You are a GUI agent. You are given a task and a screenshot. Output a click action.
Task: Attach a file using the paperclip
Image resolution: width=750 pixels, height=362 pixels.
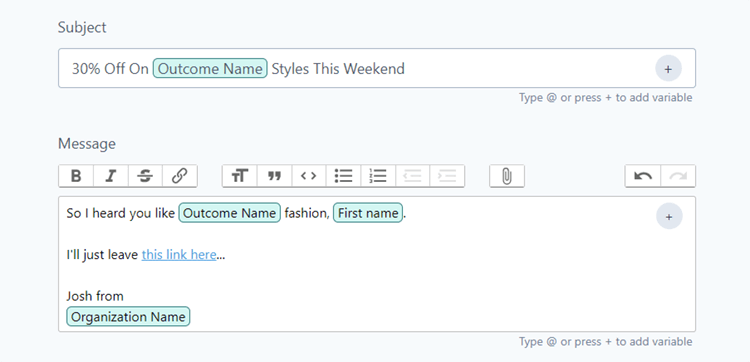coord(507,176)
